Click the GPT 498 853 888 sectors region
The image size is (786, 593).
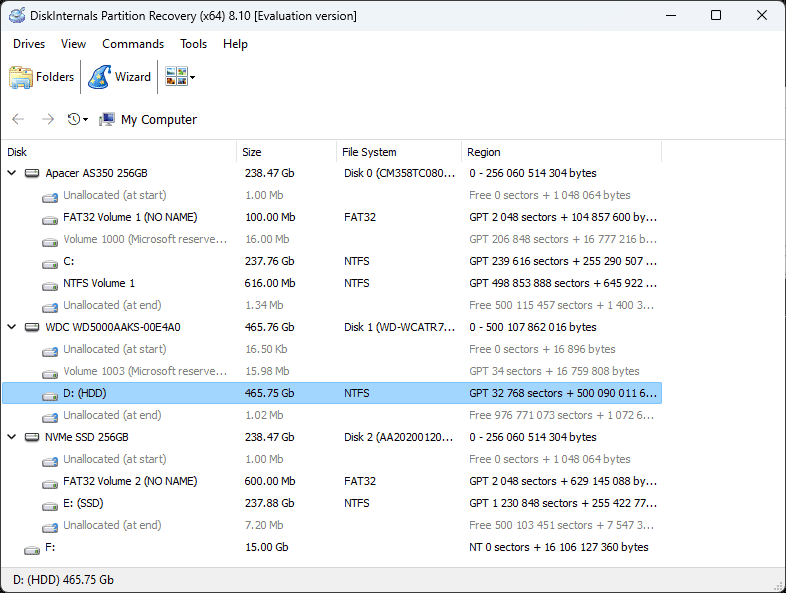563,283
